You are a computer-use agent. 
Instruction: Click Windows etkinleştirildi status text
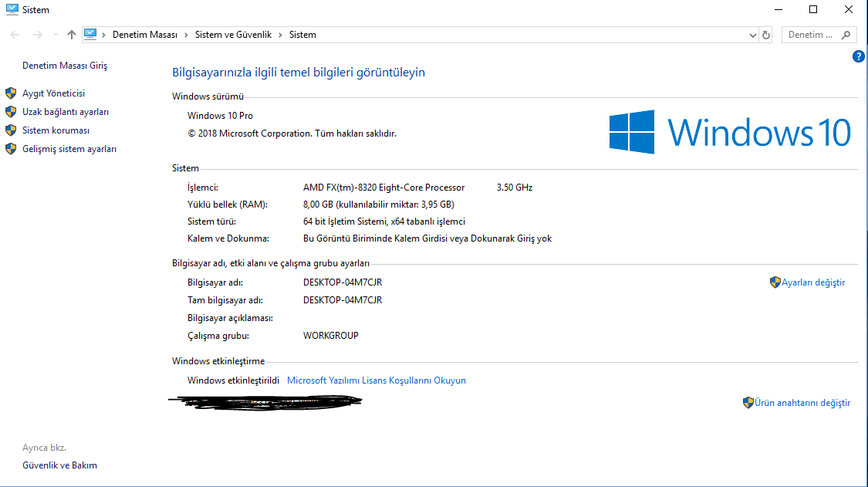click(233, 380)
